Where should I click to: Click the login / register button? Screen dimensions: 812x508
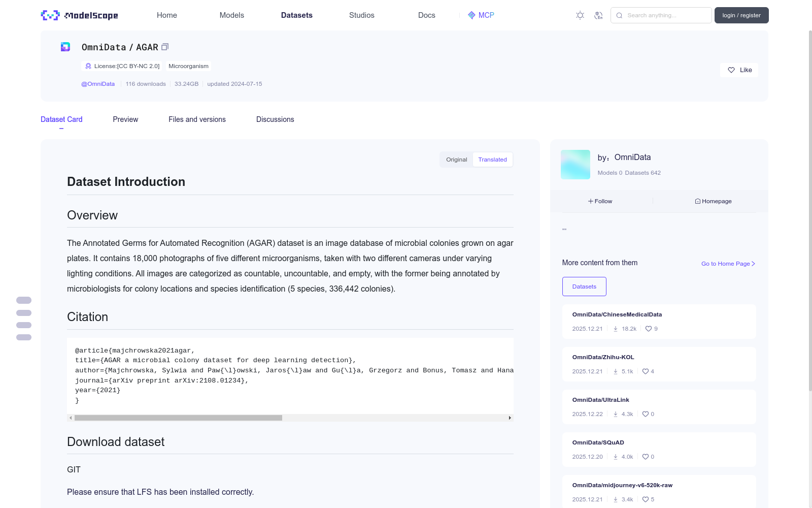pyautogui.click(x=741, y=15)
